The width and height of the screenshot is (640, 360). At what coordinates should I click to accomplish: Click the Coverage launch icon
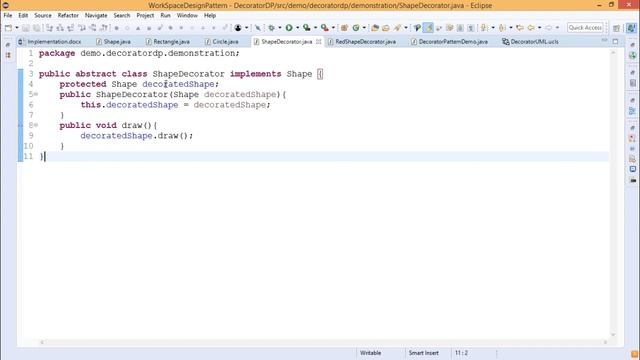point(307,28)
